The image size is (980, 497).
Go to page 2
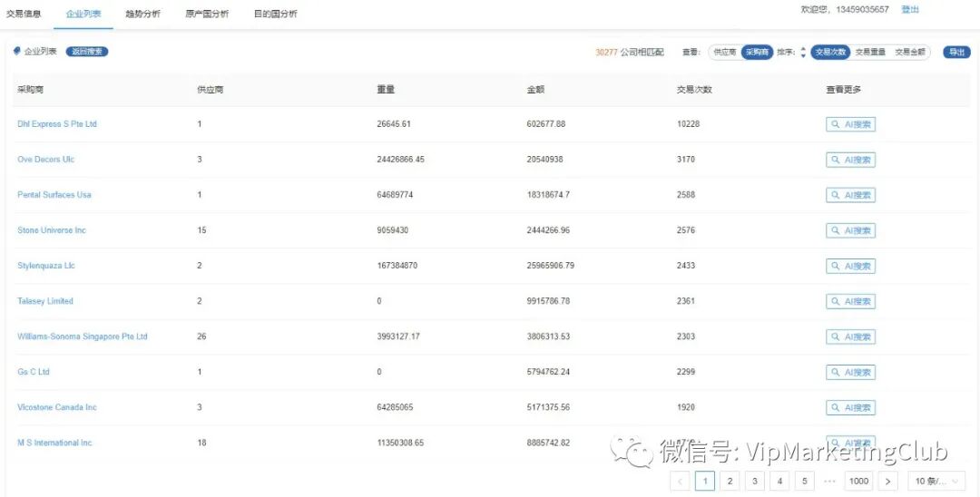[x=730, y=481]
